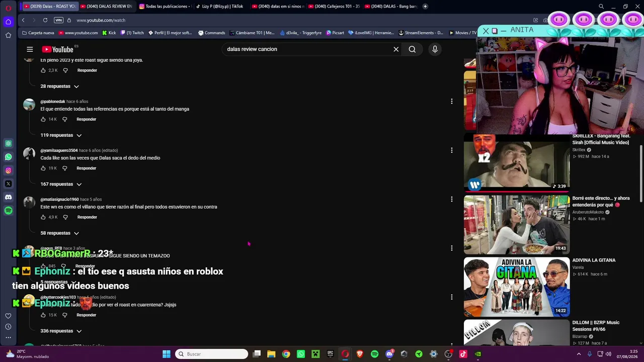Play the ADIVINA LA GITANA video thumbnail
This screenshot has width=644, height=362.
[x=517, y=287]
